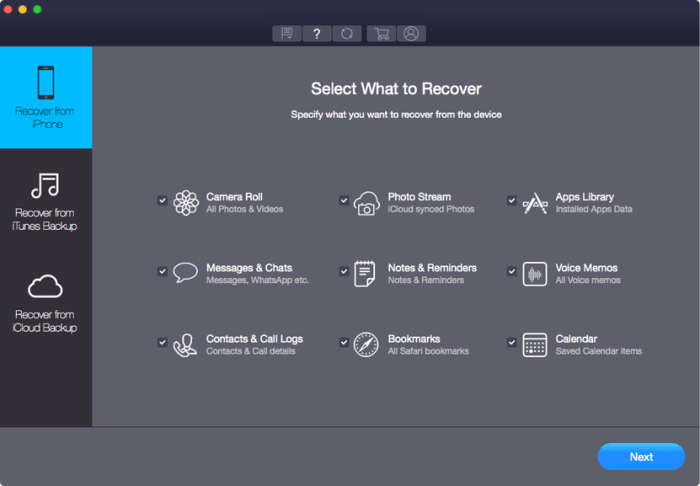Click the Apps Library icon

pyautogui.click(x=535, y=203)
